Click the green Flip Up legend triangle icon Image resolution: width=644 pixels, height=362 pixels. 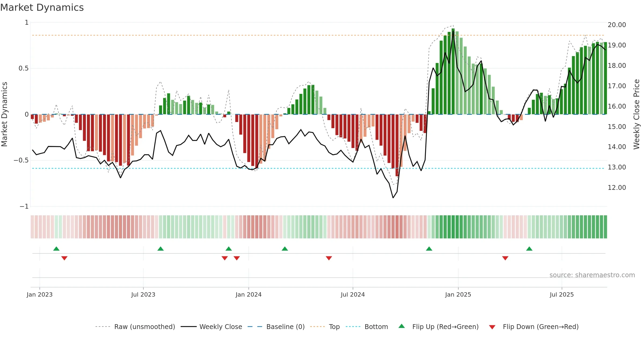[402, 326]
